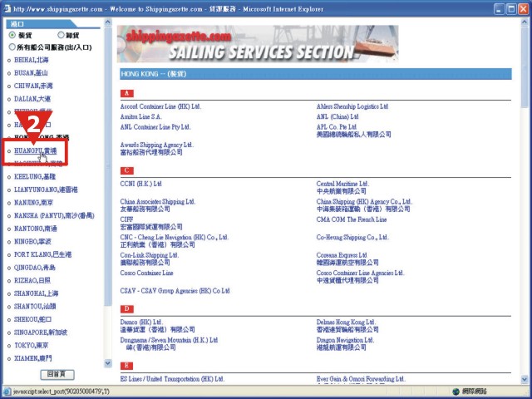Image resolution: width=532 pixels, height=399 pixels.
Task: Click the main page scroll-up arrow
Action: [x=525, y=22]
